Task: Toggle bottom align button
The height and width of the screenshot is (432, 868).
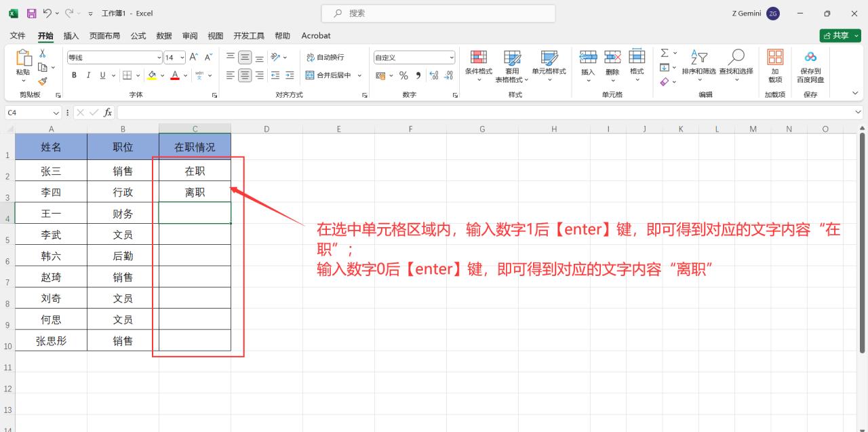Action: (259, 58)
